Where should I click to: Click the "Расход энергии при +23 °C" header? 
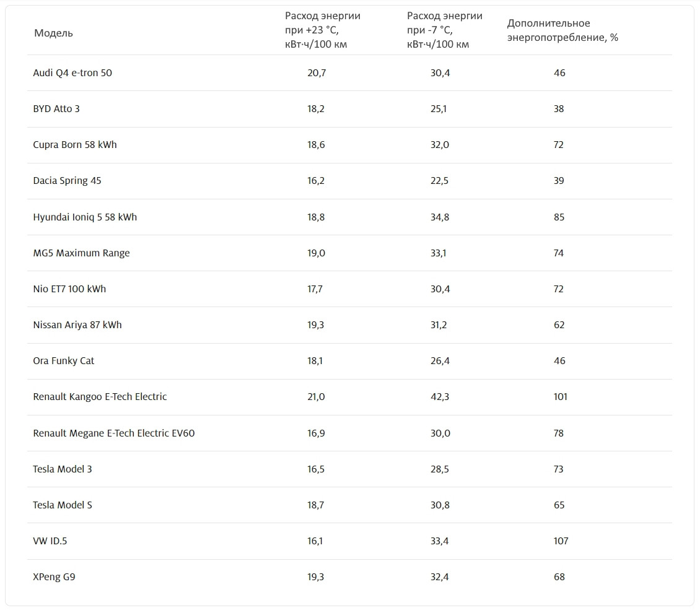[x=322, y=30]
